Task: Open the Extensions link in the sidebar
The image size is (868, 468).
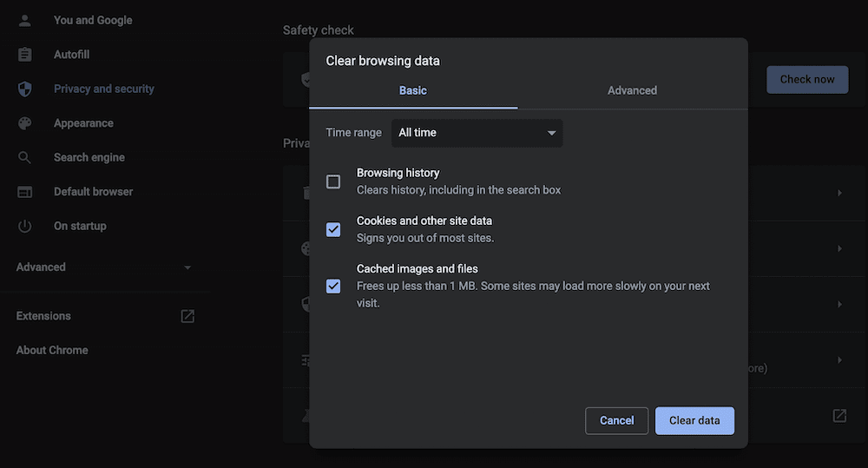Action: (x=43, y=316)
